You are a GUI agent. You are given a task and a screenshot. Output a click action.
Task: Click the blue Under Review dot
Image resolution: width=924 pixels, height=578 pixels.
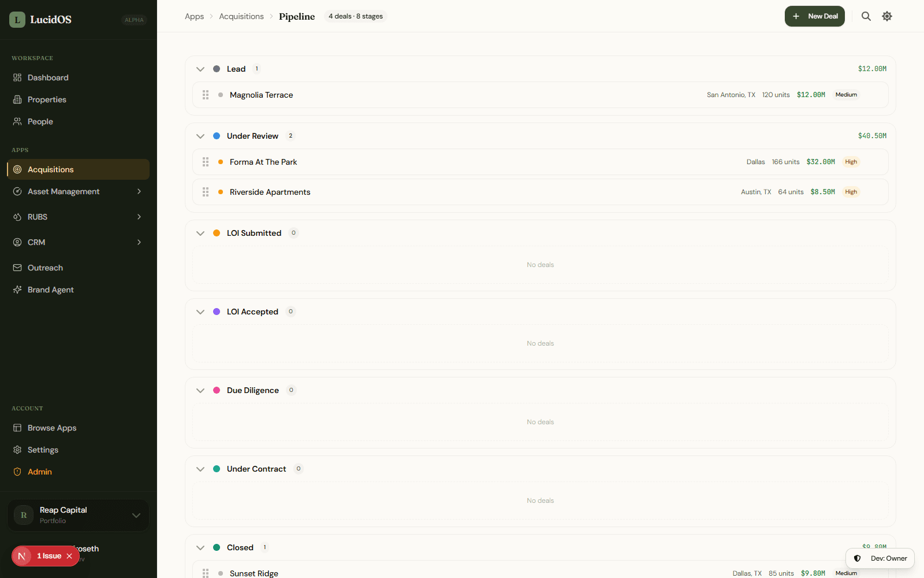[217, 136]
